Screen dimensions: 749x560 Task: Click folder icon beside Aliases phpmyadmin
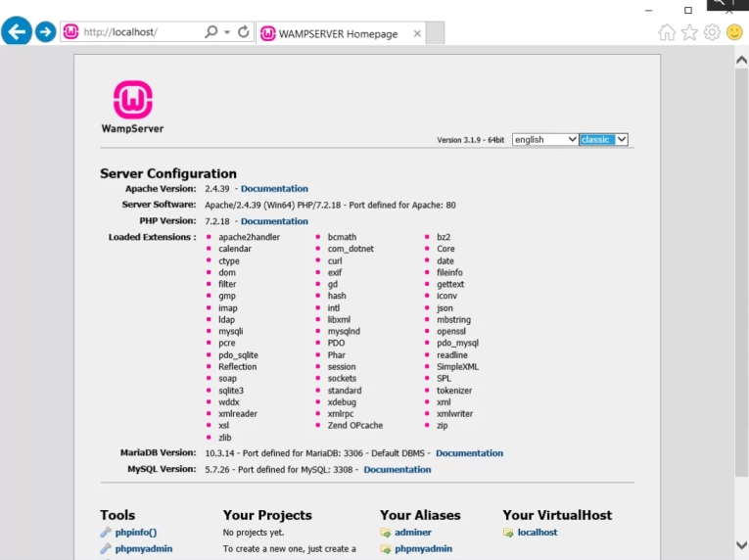(386, 549)
